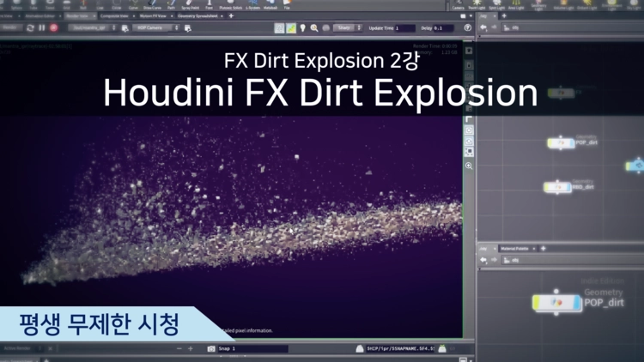Toggle the lightbulb icon in render toolbar

(302, 28)
